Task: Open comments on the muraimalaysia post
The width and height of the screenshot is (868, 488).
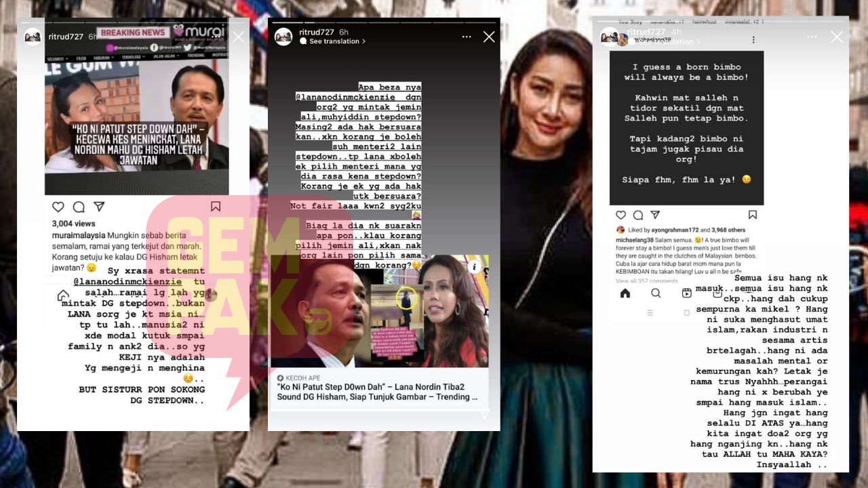Action: point(79,207)
